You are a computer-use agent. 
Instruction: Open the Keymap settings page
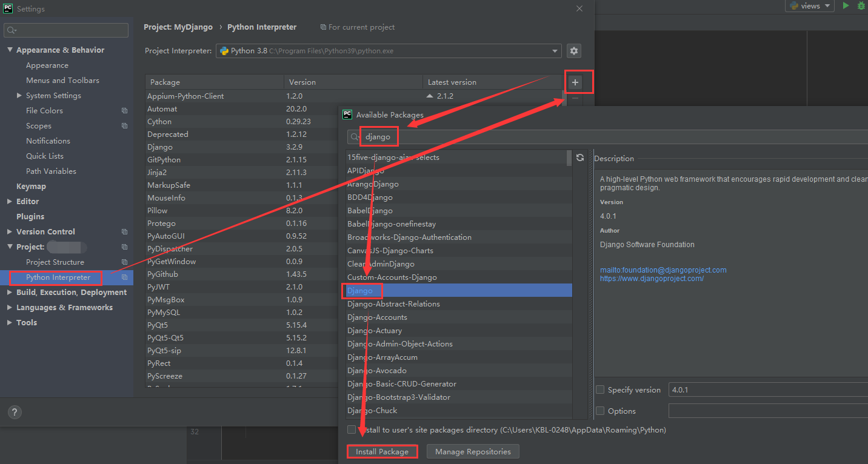[x=31, y=187]
